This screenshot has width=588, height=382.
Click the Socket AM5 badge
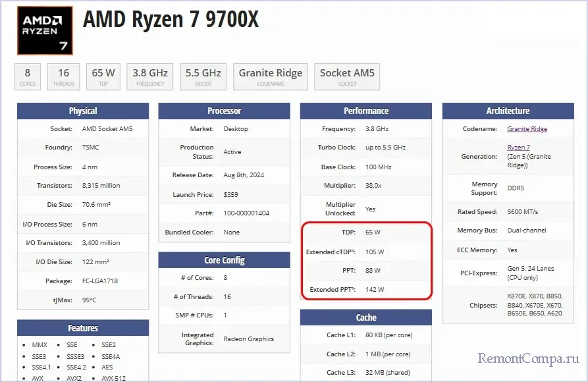click(347, 76)
